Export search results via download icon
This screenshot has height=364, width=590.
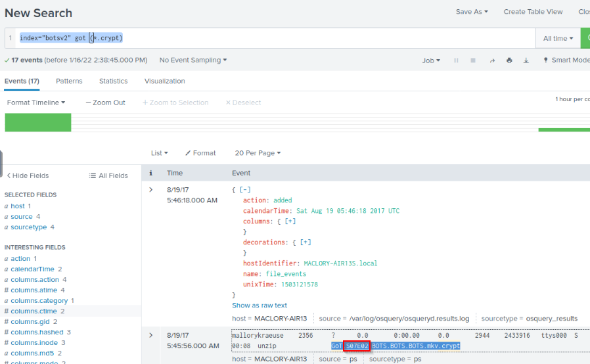coord(526,60)
